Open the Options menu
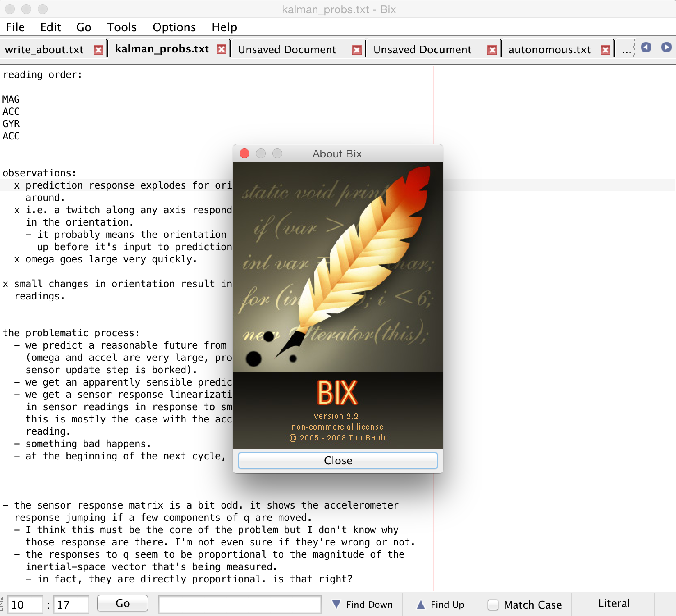 (x=174, y=27)
